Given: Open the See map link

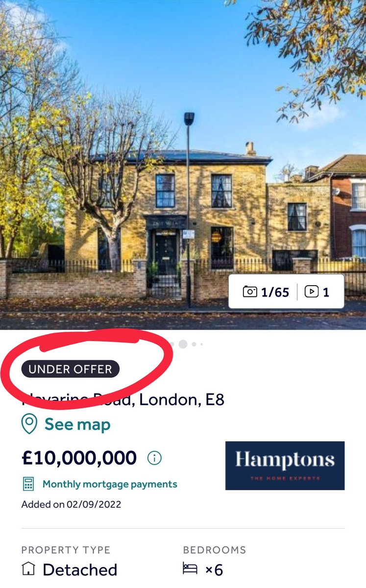Looking at the screenshot, I should coord(77,424).
